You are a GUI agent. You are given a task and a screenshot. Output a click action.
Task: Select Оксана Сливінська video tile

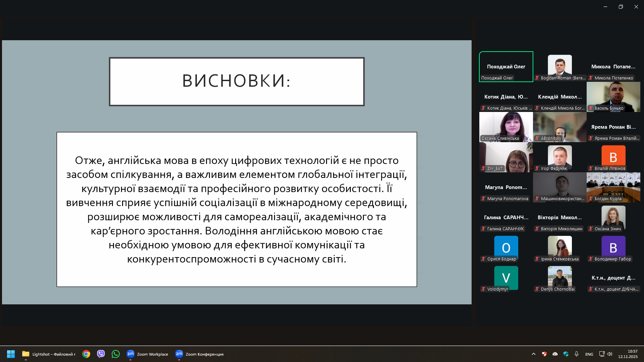click(506, 127)
